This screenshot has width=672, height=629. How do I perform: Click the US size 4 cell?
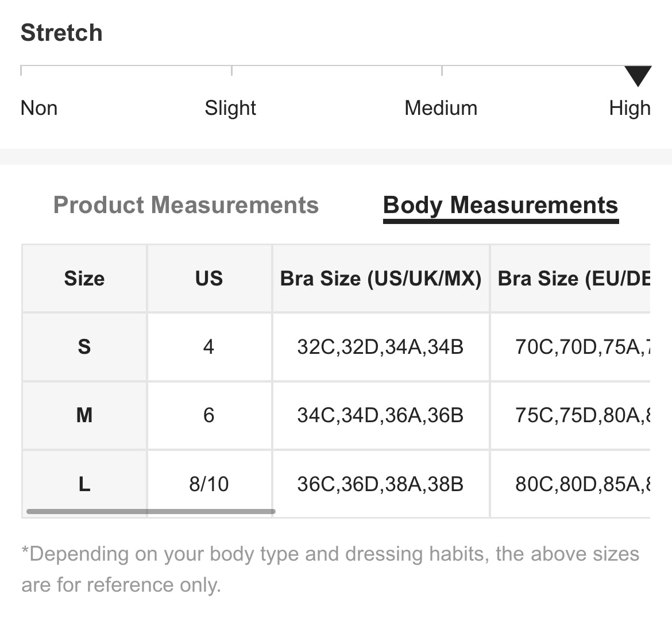[x=209, y=347]
